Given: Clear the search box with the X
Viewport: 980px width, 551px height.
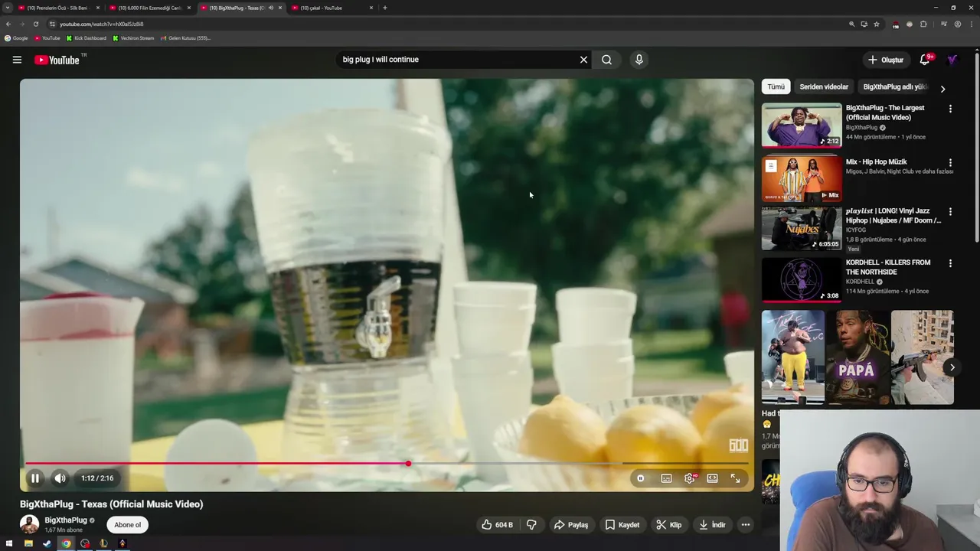Looking at the screenshot, I should (x=583, y=60).
